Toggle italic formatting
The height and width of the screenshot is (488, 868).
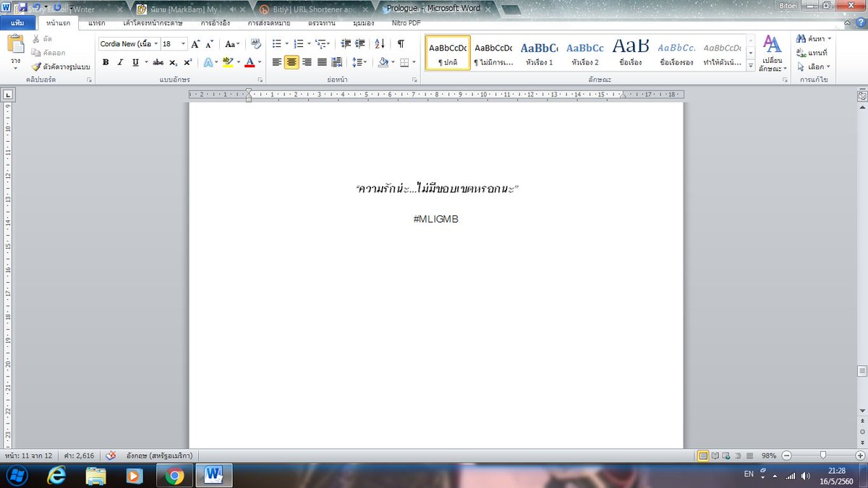120,63
